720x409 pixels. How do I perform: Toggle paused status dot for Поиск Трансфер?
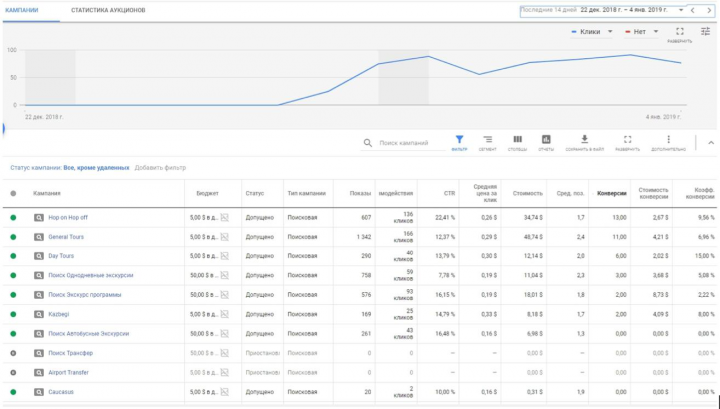pos(13,353)
